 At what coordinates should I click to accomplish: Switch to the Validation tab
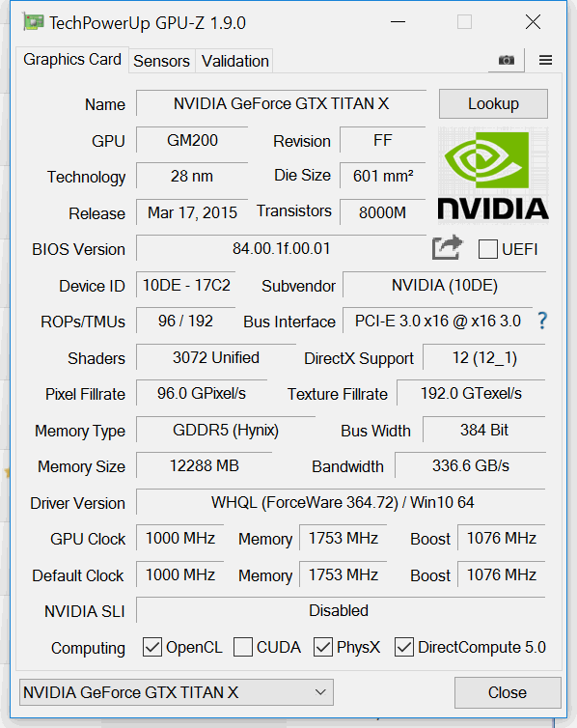[x=234, y=61]
